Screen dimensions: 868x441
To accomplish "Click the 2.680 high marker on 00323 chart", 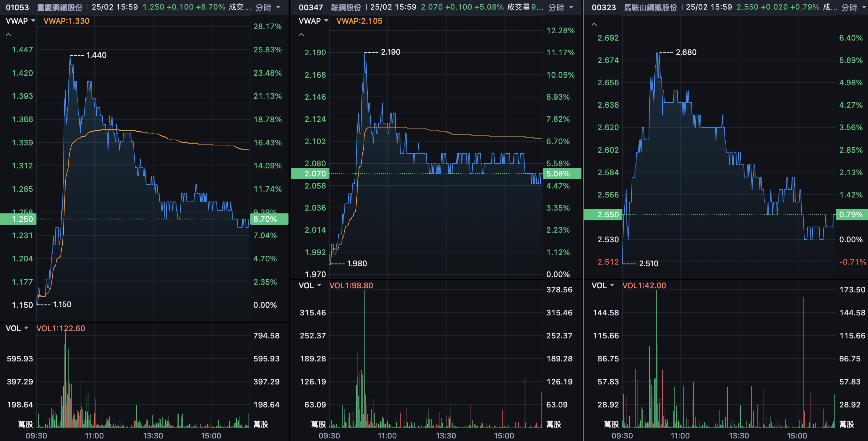I will [686, 52].
